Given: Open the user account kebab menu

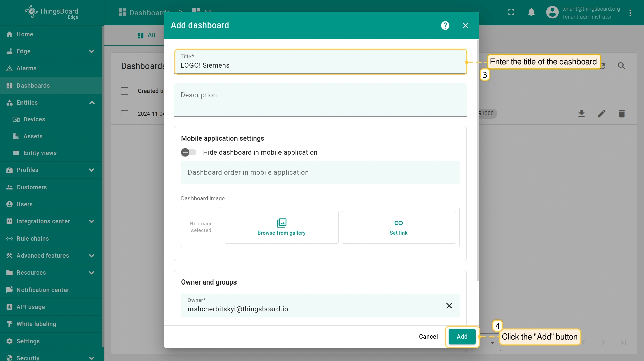Looking at the screenshot, I should (x=630, y=13).
